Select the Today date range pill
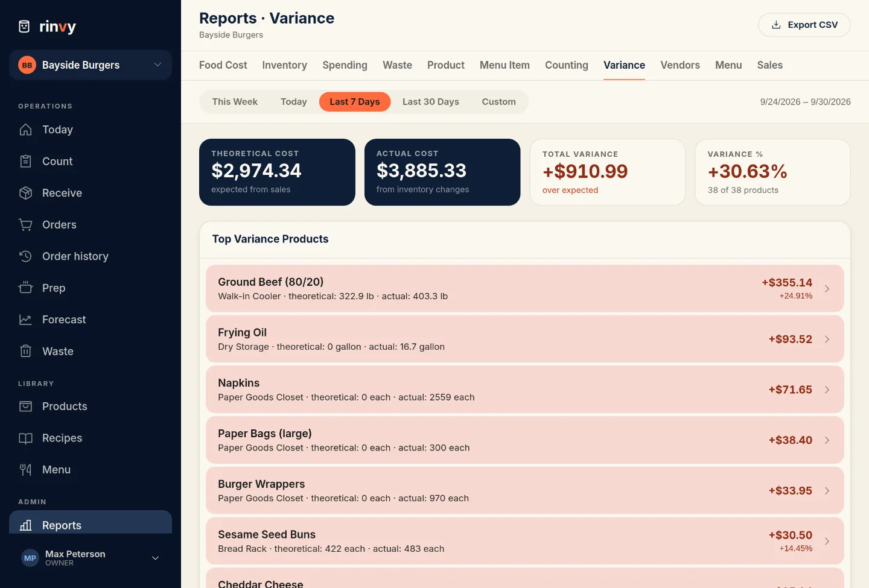The height and width of the screenshot is (588, 869). click(x=294, y=102)
